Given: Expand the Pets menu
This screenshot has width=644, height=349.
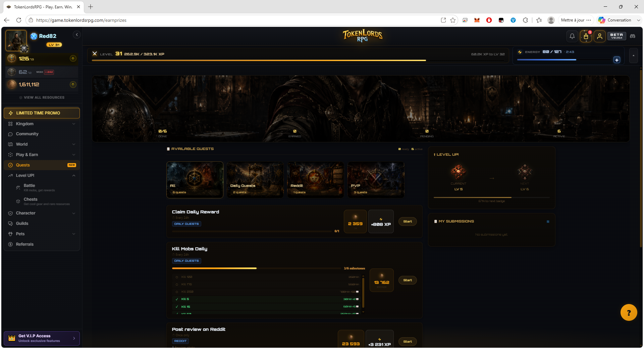Looking at the screenshot, I should pos(42,234).
